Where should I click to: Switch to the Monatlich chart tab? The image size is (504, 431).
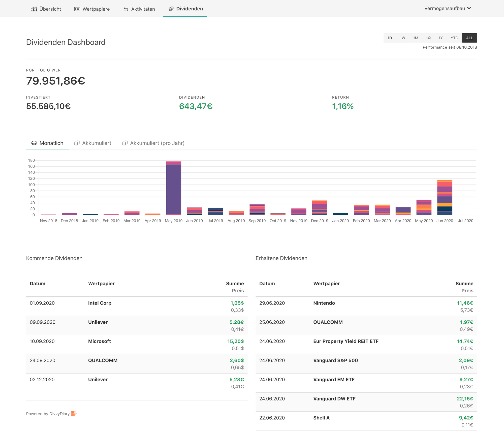tap(47, 143)
